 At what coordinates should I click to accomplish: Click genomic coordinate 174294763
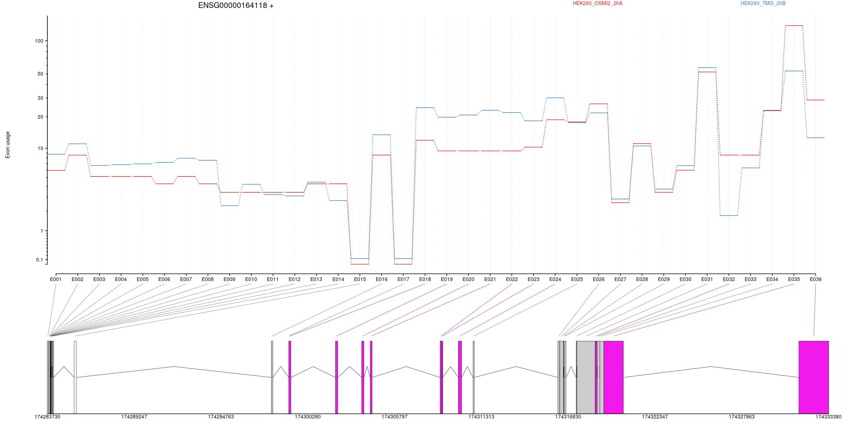221,417
